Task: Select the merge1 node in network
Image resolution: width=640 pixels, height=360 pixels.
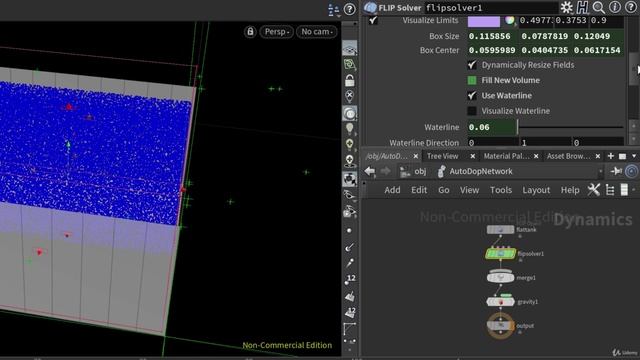Action: (x=500, y=277)
